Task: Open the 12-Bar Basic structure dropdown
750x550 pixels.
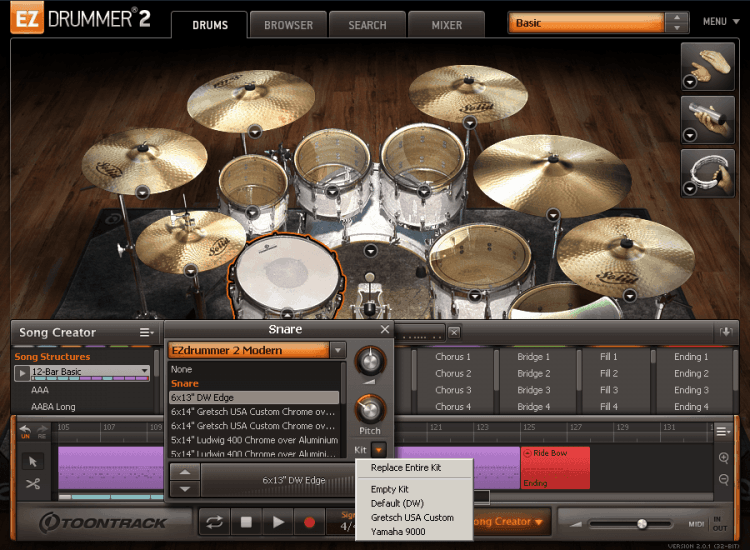Action: [x=144, y=371]
